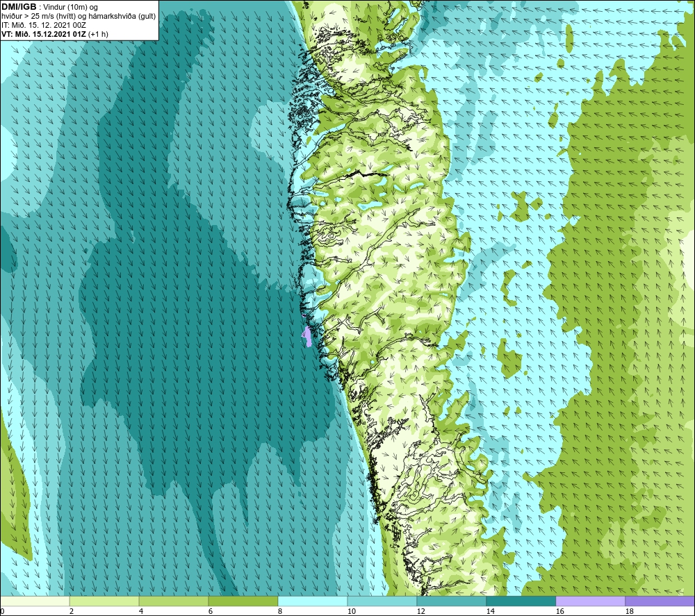Click the 2–4 m/s light green legend swatch
The image size is (695, 616).
[104, 601]
